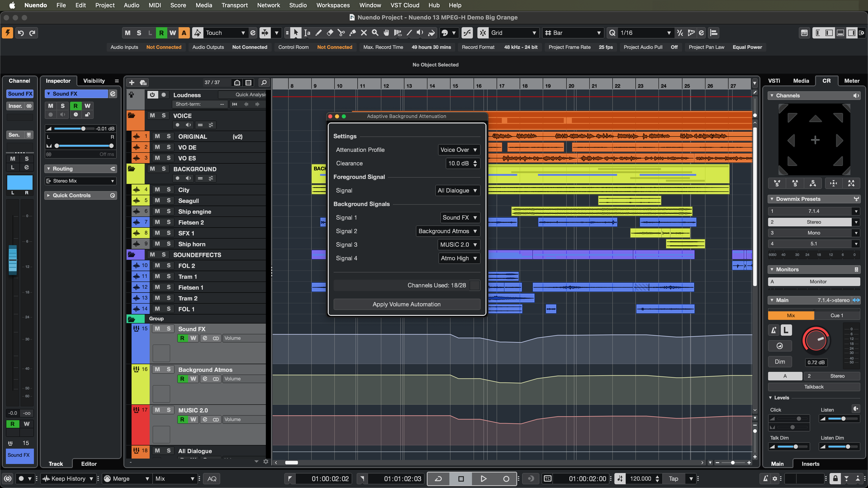The width and height of the screenshot is (868, 488).
Task: Select the Object Selection arrow tool
Action: [295, 33]
